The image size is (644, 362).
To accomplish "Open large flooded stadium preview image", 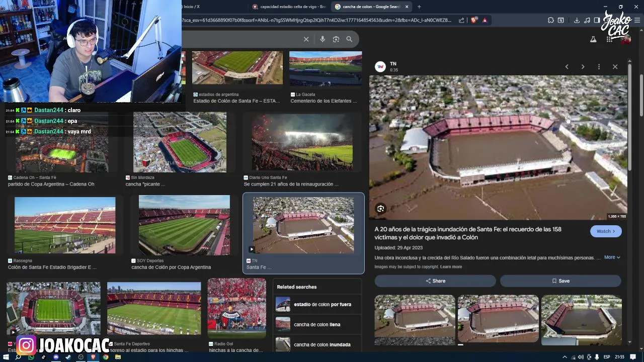I will pyautogui.click(x=498, y=148).
